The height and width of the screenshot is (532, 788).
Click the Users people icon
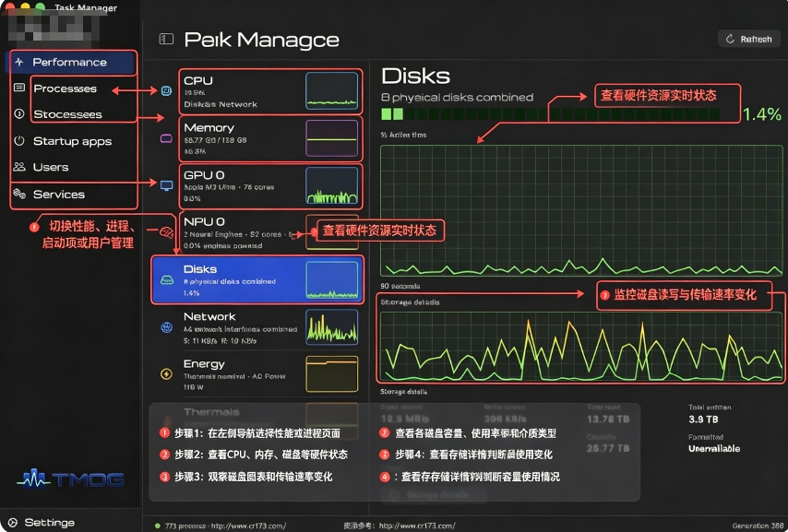pos(19,167)
